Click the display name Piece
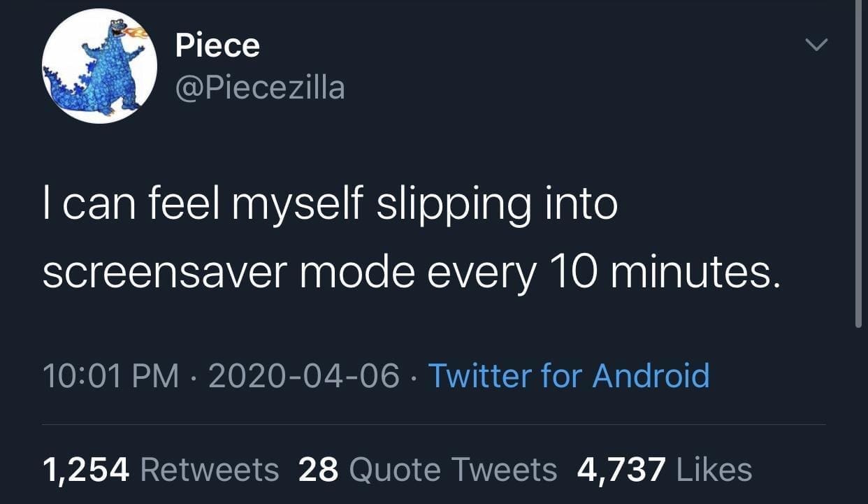The image size is (868, 504). [217, 46]
